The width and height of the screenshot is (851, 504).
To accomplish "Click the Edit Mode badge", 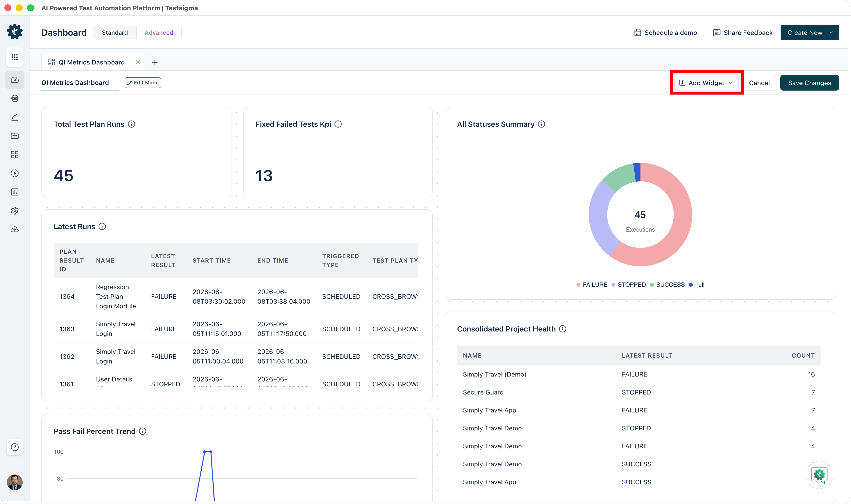I will [x=143, y=82].
